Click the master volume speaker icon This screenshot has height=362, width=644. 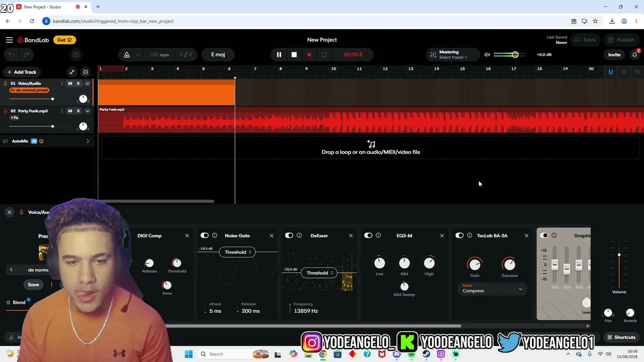[487, 54]
